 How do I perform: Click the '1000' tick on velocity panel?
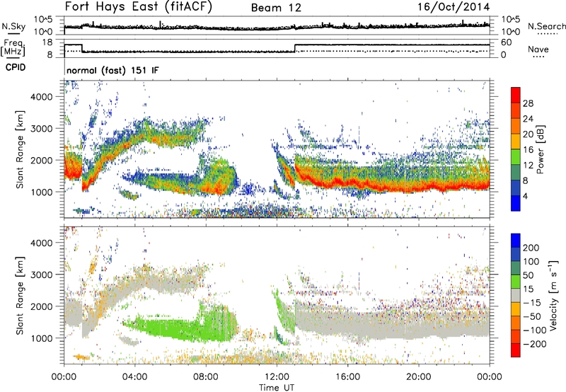coord(41,338)
